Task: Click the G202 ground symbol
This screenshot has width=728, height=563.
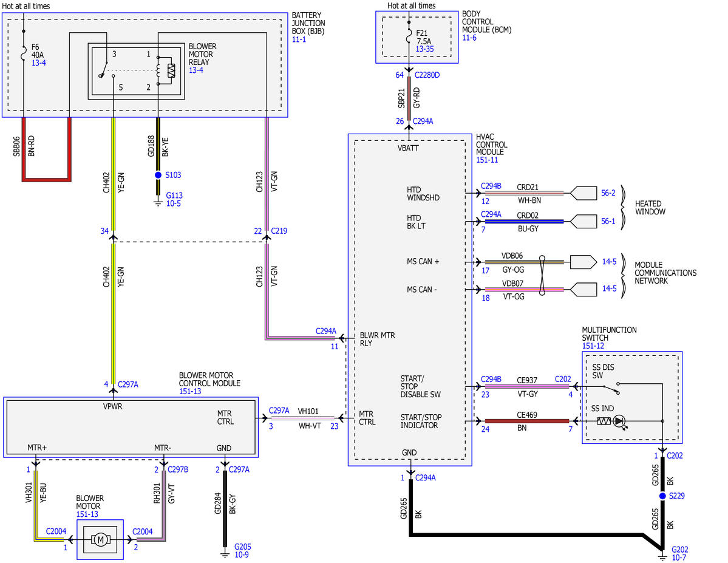Action: (x=662, y=556)
